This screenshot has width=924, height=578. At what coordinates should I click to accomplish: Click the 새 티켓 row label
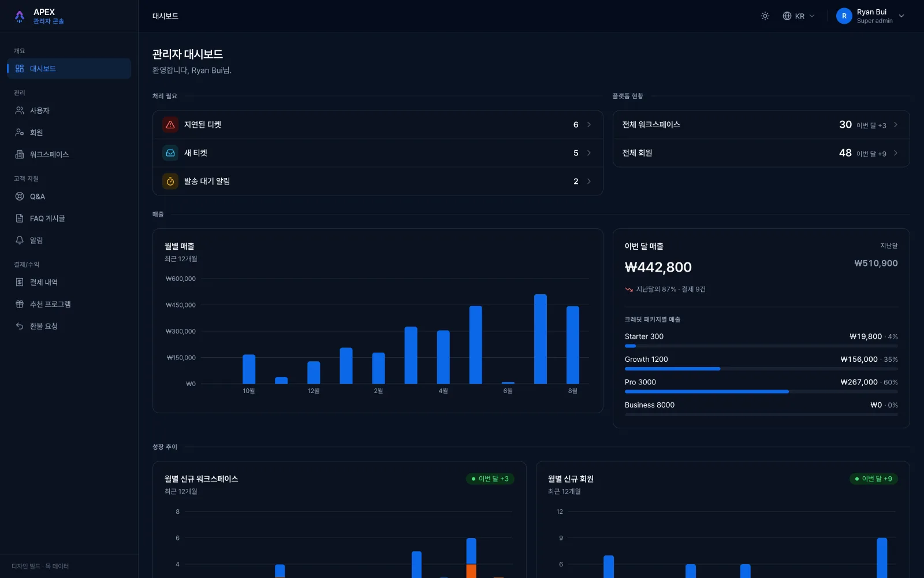click(x=196, y=153)
